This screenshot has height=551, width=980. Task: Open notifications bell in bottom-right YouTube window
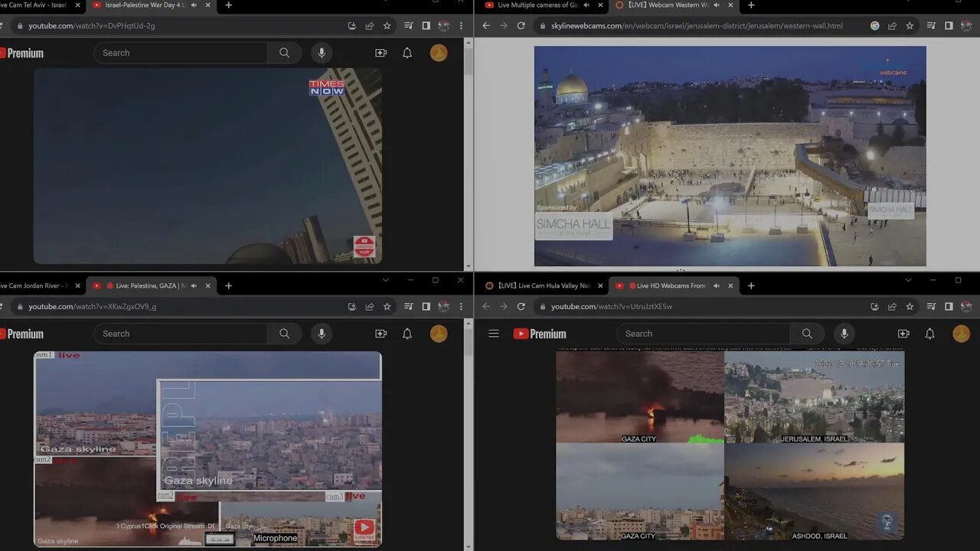930,334
